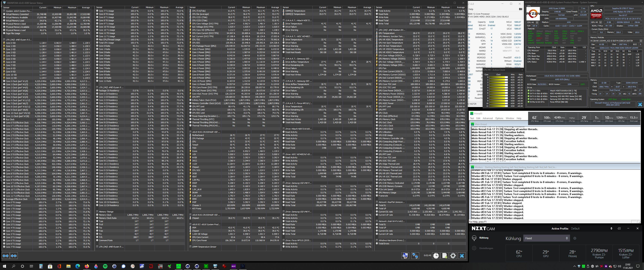Click Kraken Z3-Lüfter 1515RPM tile
Image resolution: width=644 pixels, height=270 pixels.
tap(626, 253)
